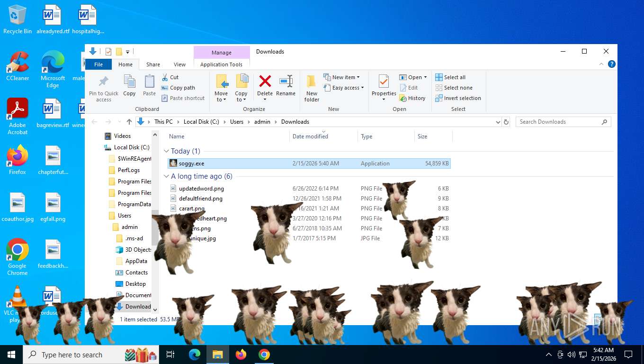The width and height of the screenshot is (644, 364).
Task: Select Contacts in navigation tree
Action: click(x=136, y=273)
